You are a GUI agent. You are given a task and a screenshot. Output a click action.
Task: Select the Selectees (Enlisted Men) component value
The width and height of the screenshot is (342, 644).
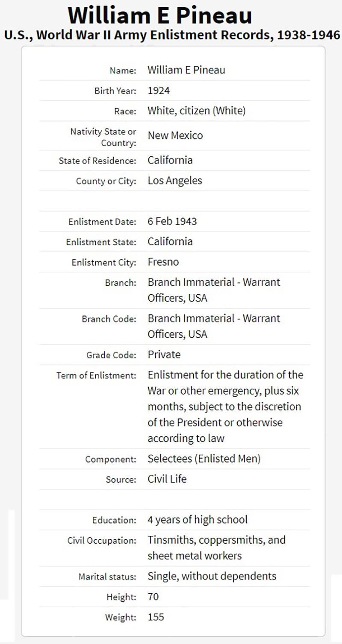[x=204, y=459]
